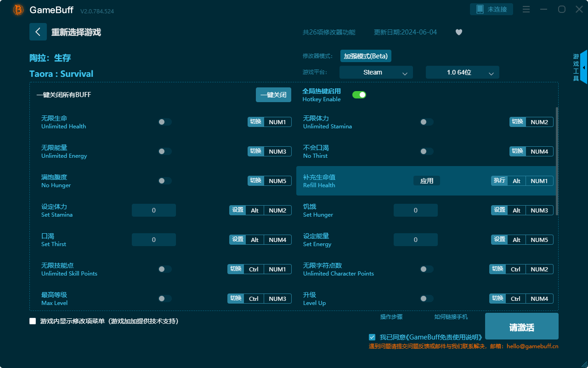Toggle the global Hotkey Enable switch
This screenshot has height=368, width=588.
[x=359, y=95]
